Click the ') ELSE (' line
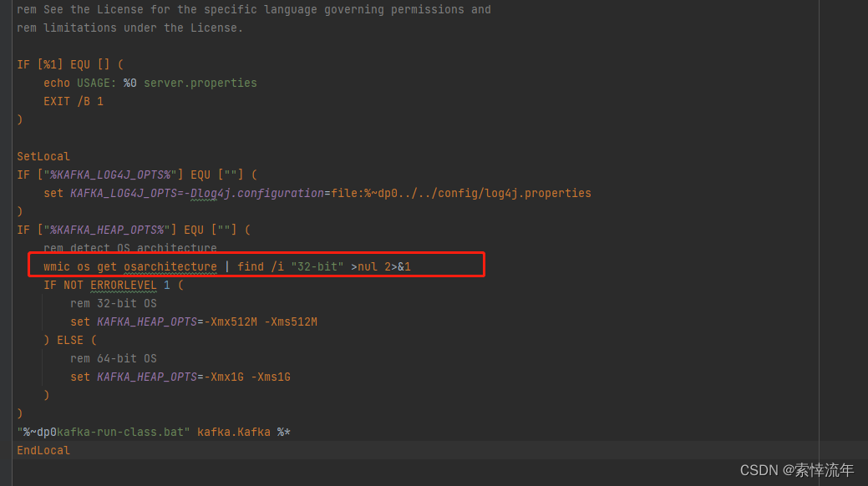The width and height of the screenshot is (868, 486). coord(70,340)
